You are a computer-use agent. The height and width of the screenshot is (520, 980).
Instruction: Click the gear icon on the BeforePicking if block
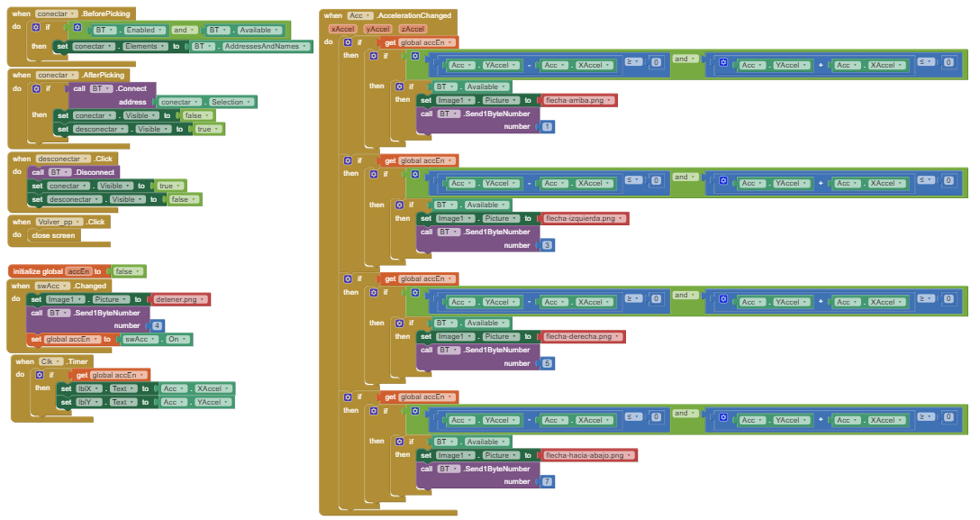pyautogui.click(x=39, y=27)
